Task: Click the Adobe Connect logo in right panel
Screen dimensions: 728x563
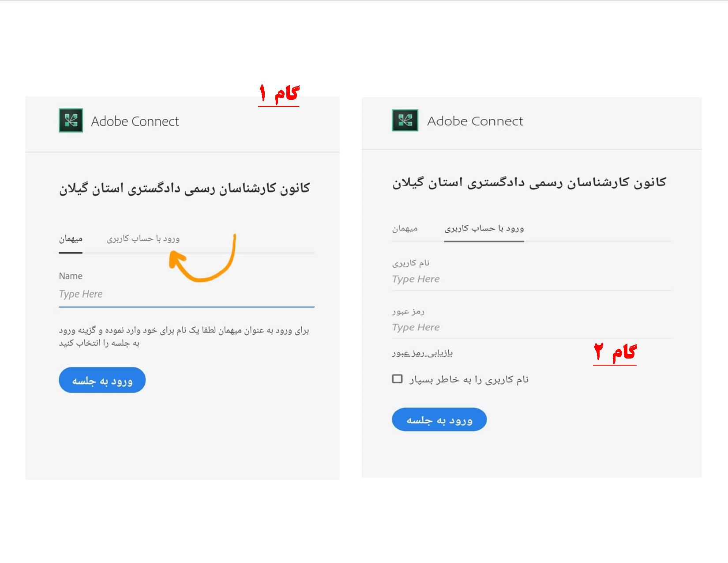Action: pyautogui.click(x=405, y=120)
